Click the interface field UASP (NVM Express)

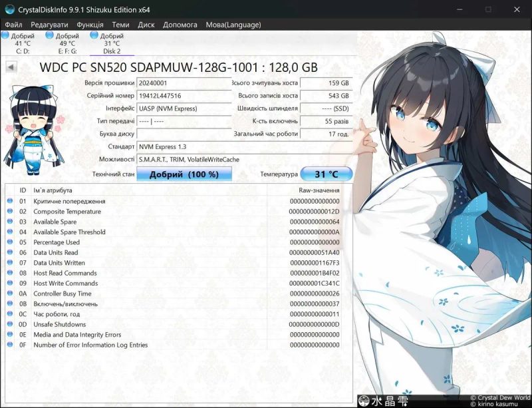point(184,108)
